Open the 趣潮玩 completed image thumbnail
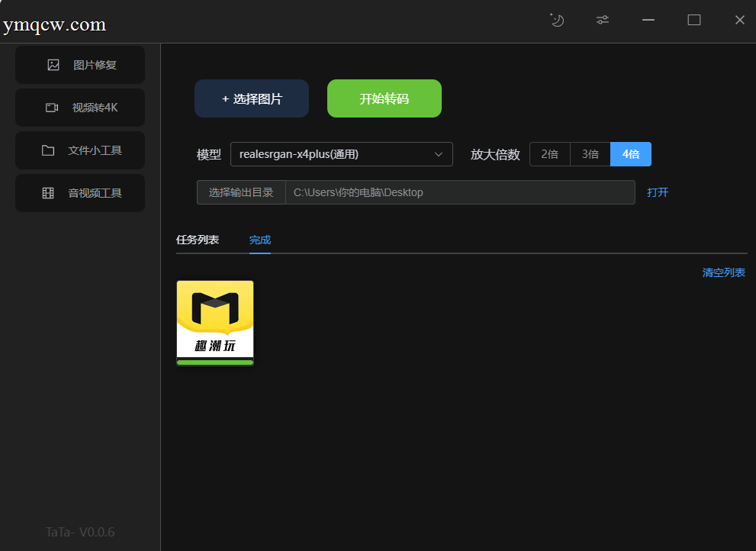The width and height of the screenshot is (756, 551). tap(215, 320)
